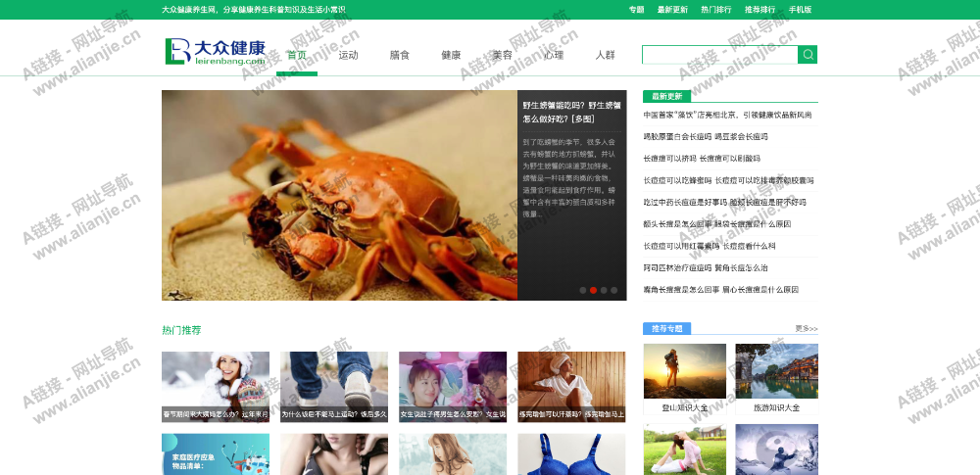Click the 大众健康 site logo

(x=216, y=52)
